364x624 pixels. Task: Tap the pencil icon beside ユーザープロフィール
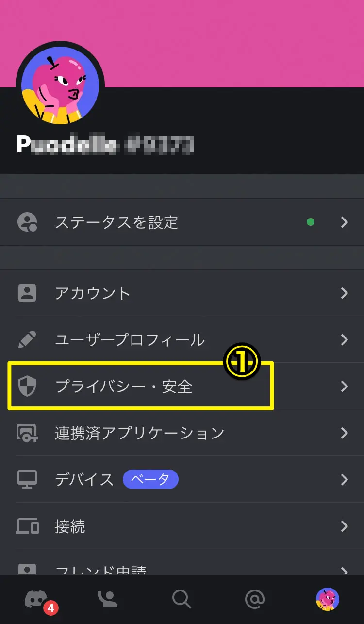click(x=27, y=339)
